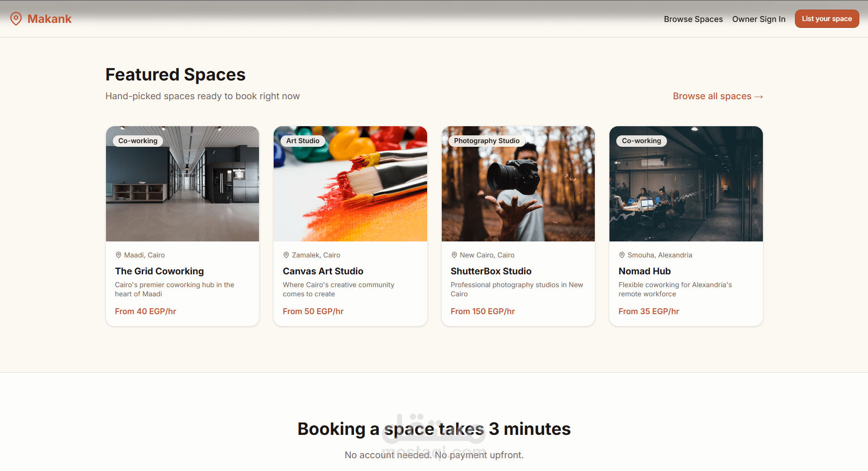Click the 'Zamalek, Cairo' location text

pos(316,255)
